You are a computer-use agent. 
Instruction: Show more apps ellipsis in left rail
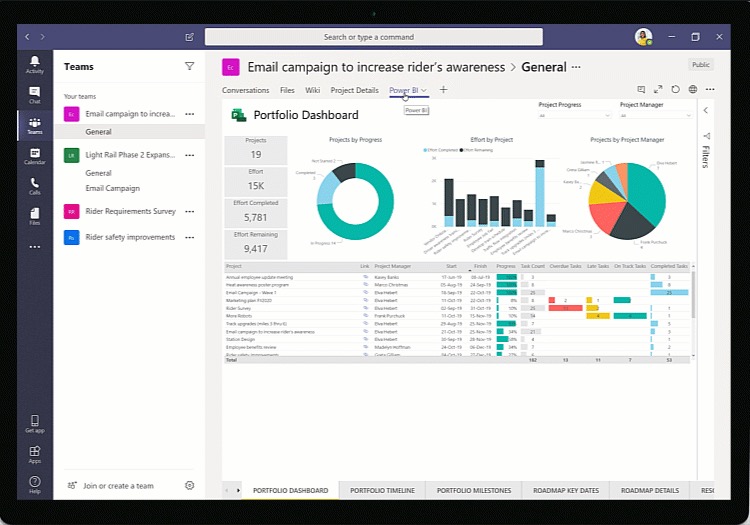coord(34,247)
